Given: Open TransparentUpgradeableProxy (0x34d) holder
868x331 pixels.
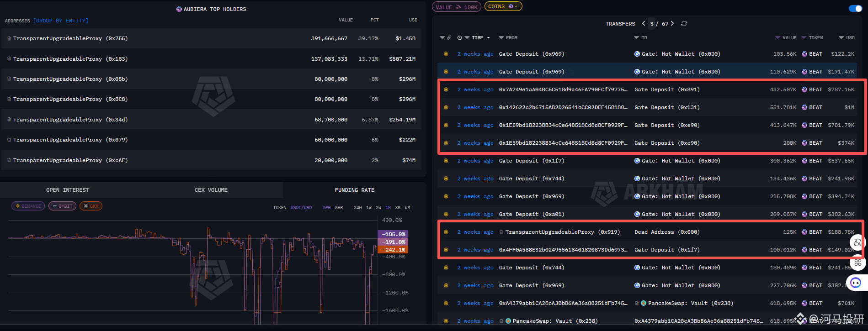Looking at the screenshot, I should 70,120.
